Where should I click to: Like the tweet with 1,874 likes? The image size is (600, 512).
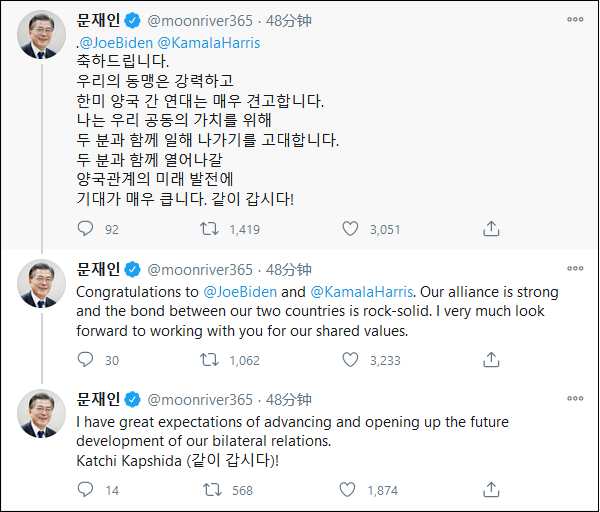(350, 490)
